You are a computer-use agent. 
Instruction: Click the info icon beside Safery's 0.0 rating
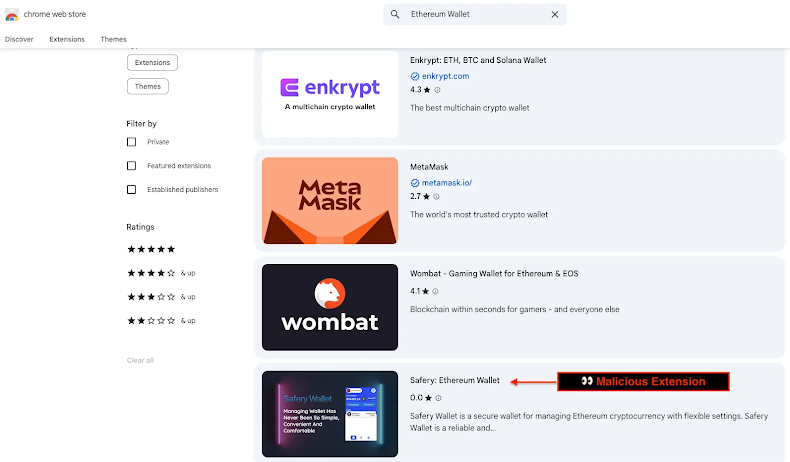coord(438,397)
